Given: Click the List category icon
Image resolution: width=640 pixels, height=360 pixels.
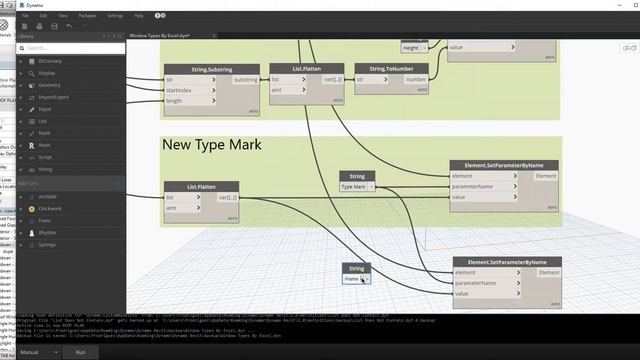Looking at the screenshot, I should click(31, 121).
